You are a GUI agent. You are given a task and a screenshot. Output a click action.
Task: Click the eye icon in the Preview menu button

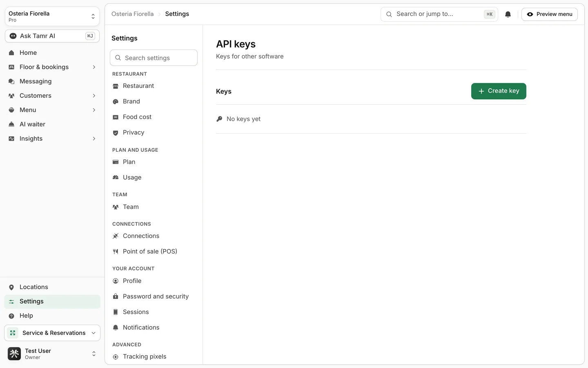(x=530, y=14)
